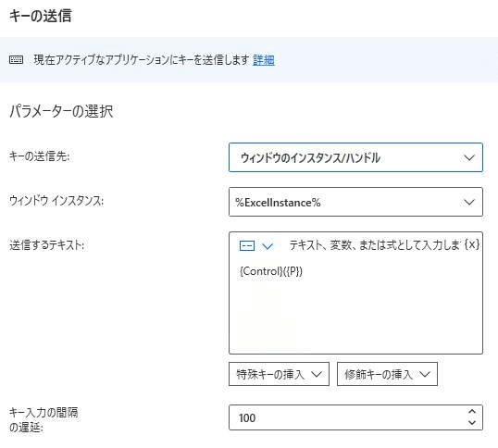Screen dimensions: 498x448
Task: Open the 修飾キーの挿入 menu button
Action: pos(387,374)
